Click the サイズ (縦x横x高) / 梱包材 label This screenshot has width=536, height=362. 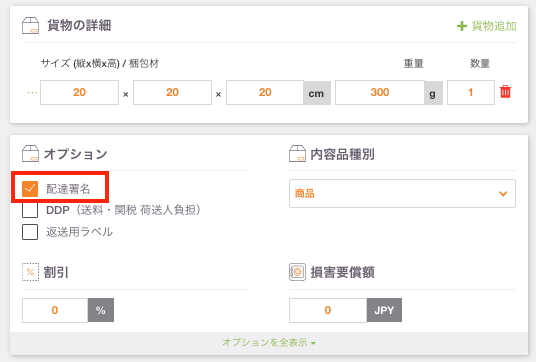pos(100,63)
